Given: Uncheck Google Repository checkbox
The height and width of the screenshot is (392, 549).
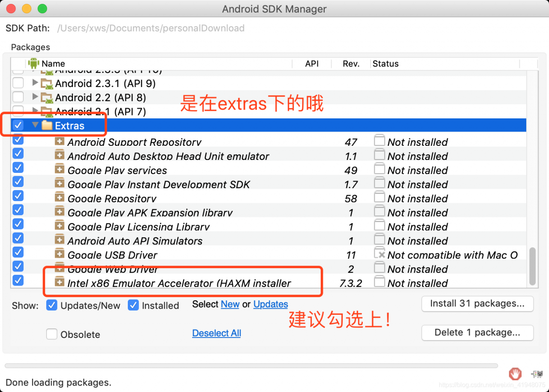Looking at the screenshot, I should coord(18,196).
